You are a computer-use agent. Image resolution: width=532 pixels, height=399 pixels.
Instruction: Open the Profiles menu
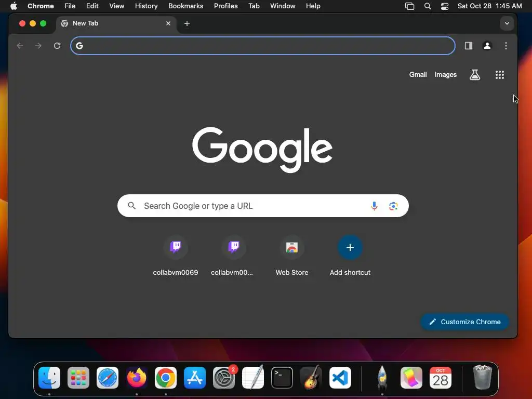[225, 6]
